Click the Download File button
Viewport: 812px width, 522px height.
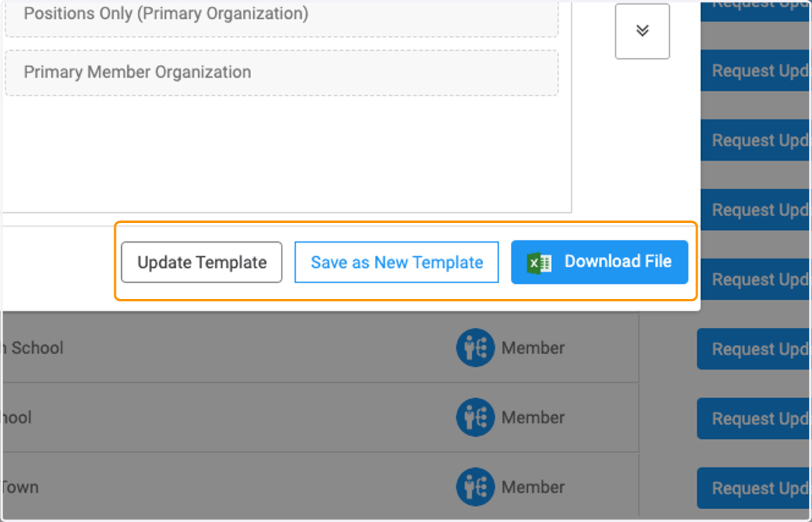click(600, 262)
